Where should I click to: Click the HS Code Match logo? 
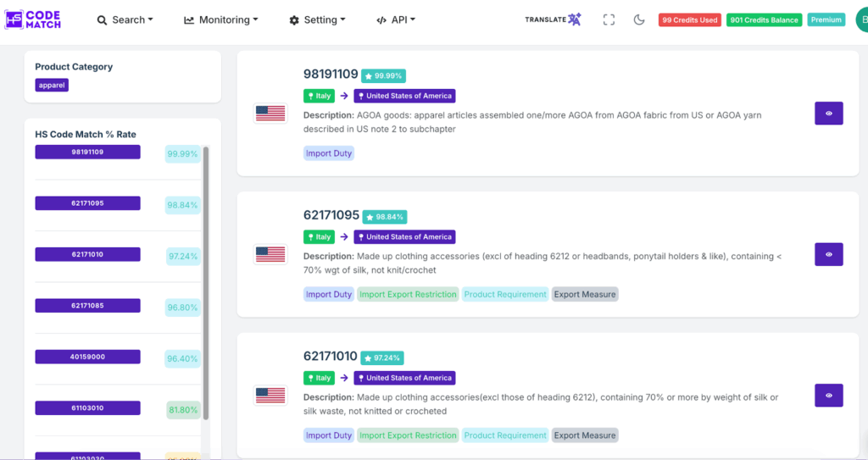[x=32, y=19]
